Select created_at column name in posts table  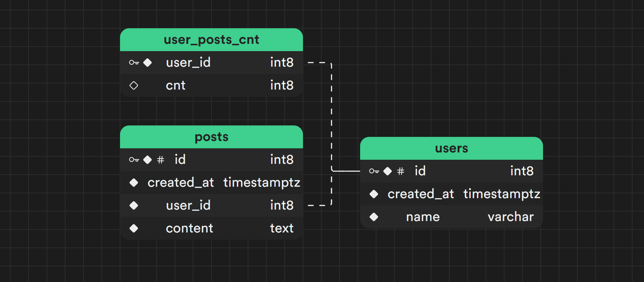(181, 183)
